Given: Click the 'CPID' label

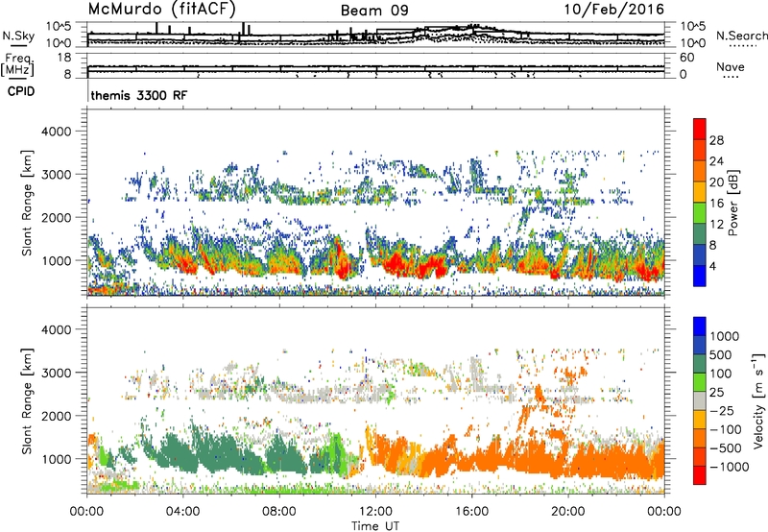Looking at the screenshot, I should pos(21,91).
